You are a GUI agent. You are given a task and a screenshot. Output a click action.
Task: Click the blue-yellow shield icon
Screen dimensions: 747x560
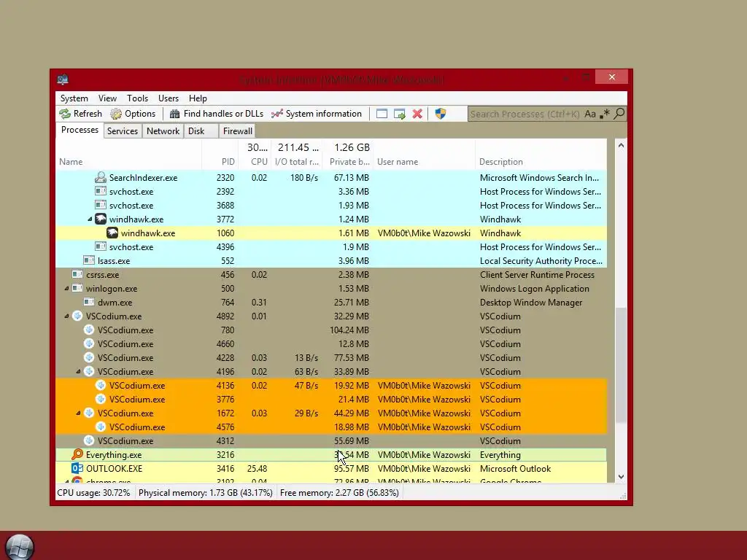(x=441, y=114)
